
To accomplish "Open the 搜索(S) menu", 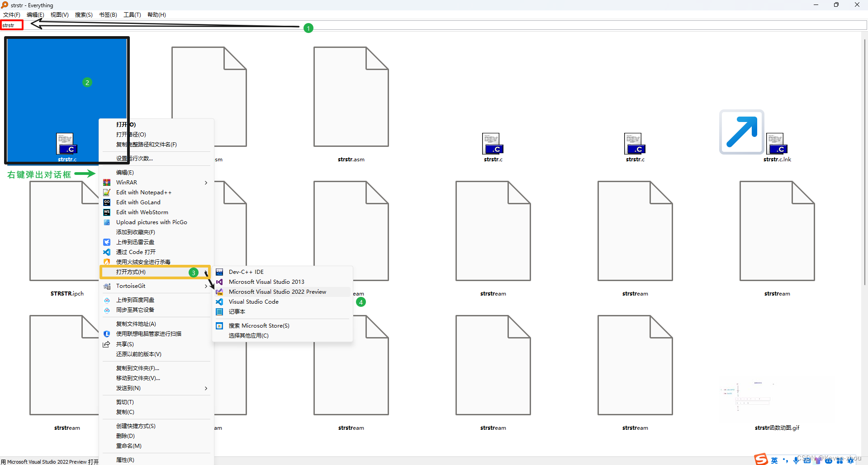I will [84, 15].
